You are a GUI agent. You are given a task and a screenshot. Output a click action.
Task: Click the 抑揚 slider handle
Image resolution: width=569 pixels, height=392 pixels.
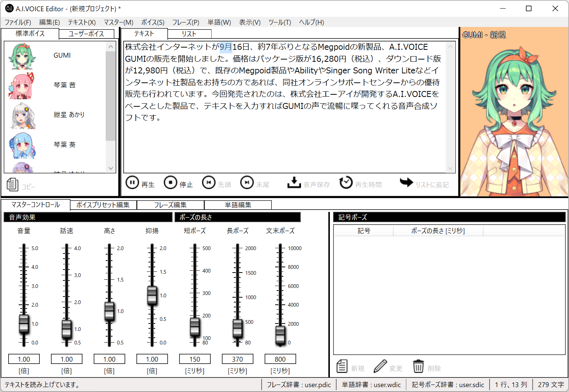152,295
